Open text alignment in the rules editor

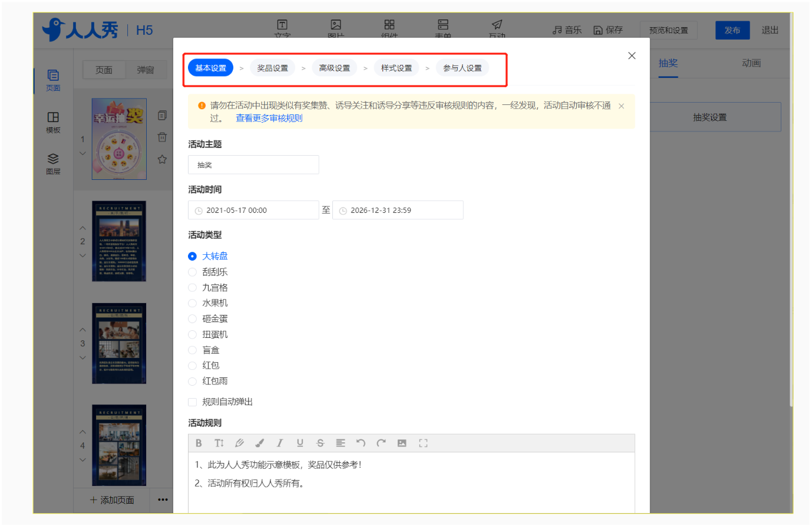[x=341, y=443]
